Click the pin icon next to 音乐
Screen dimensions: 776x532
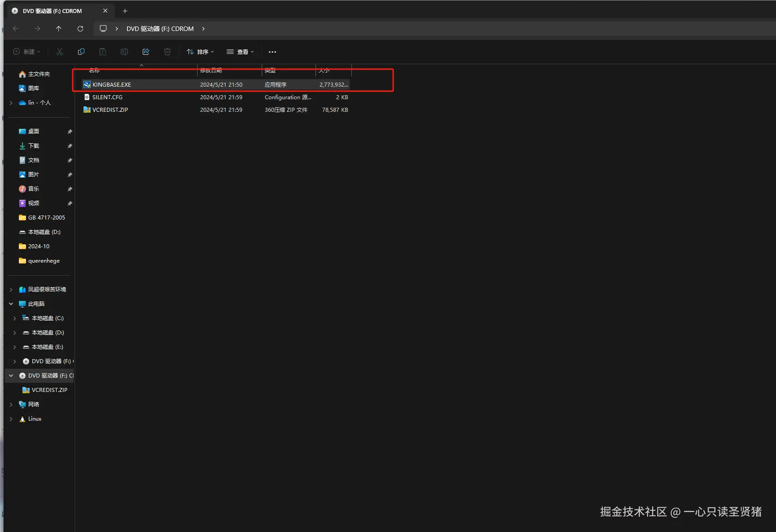70,189
